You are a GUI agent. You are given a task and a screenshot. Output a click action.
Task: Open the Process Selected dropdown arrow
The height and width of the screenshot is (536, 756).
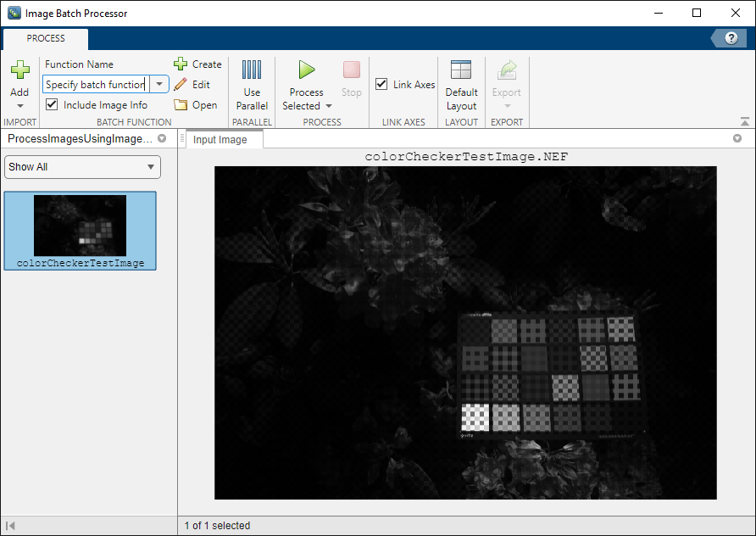(330, 106)
